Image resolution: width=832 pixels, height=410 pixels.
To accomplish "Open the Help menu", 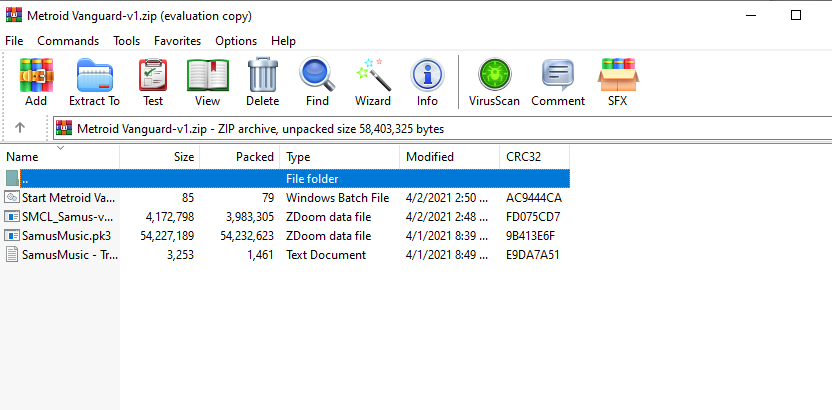I will click(283, 41).
